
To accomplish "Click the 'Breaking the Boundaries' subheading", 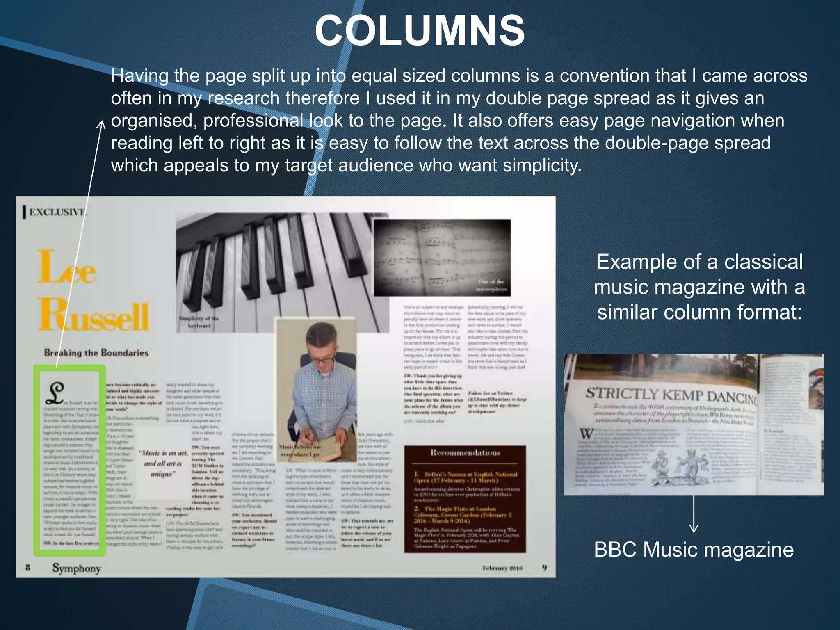I will (x=96, y=353).
